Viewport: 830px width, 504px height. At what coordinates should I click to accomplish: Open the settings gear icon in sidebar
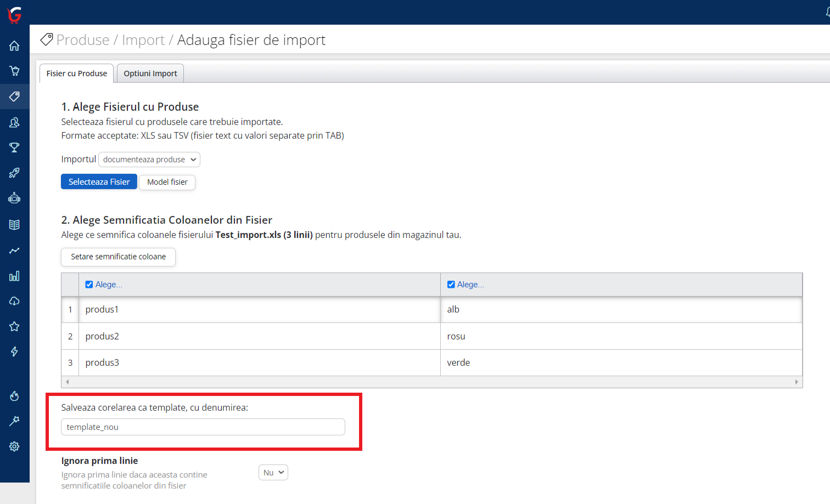point(14,446)
